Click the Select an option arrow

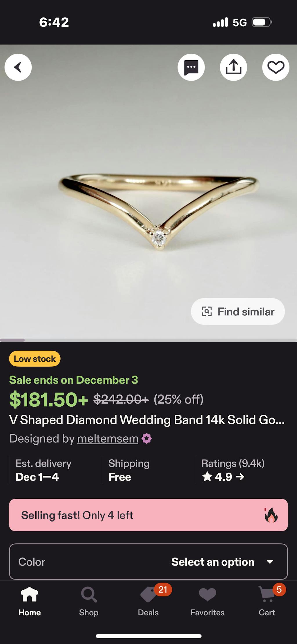click(x=270, y=562)
